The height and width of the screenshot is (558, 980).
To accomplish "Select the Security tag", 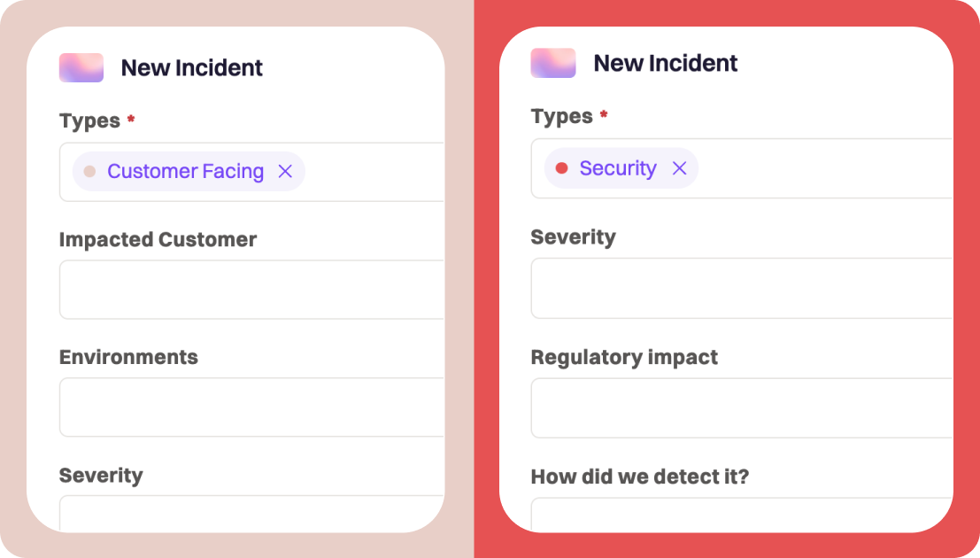I will 617,167.
